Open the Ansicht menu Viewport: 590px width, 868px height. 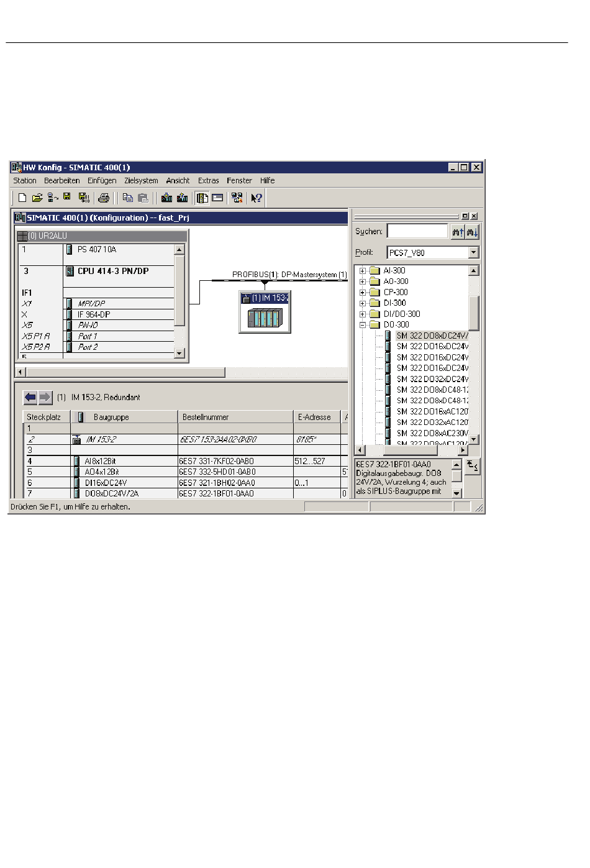[x=178, y=181]
